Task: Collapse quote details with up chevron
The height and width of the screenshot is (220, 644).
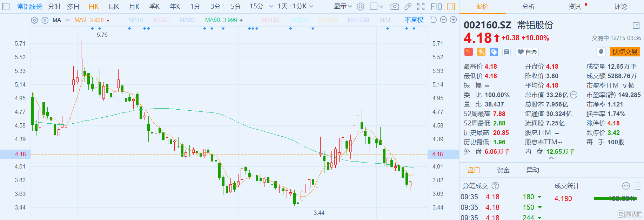Action: pos(551,158)
